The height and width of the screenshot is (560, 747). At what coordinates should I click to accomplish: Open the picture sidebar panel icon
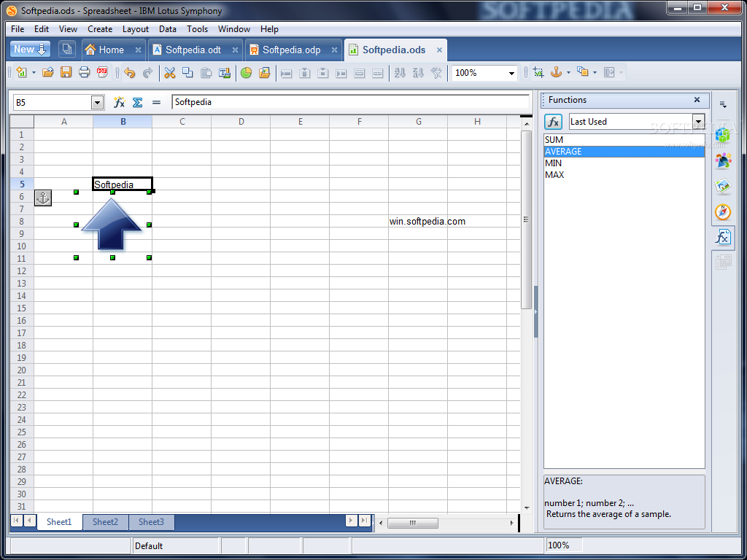[723, 186]
